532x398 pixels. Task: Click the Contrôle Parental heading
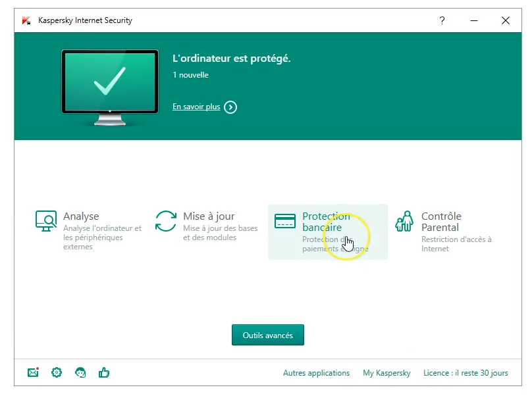click(x=441, y=222)
